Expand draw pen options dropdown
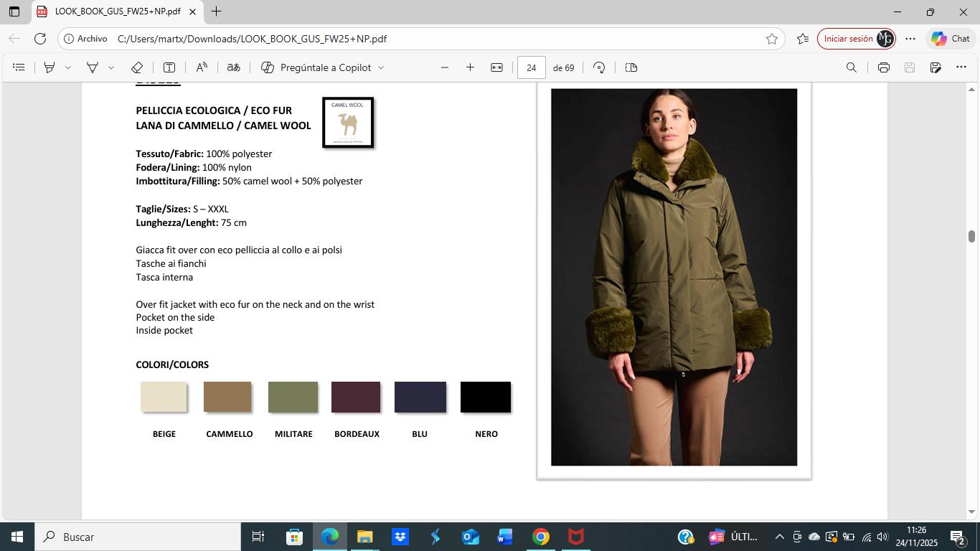The width and height of the screenshot is (980, 551). (111, 67)
